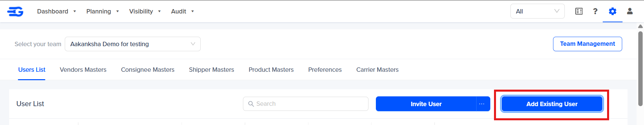
Task: Open the All filter dropdown
Action: [x=537, y=11]
